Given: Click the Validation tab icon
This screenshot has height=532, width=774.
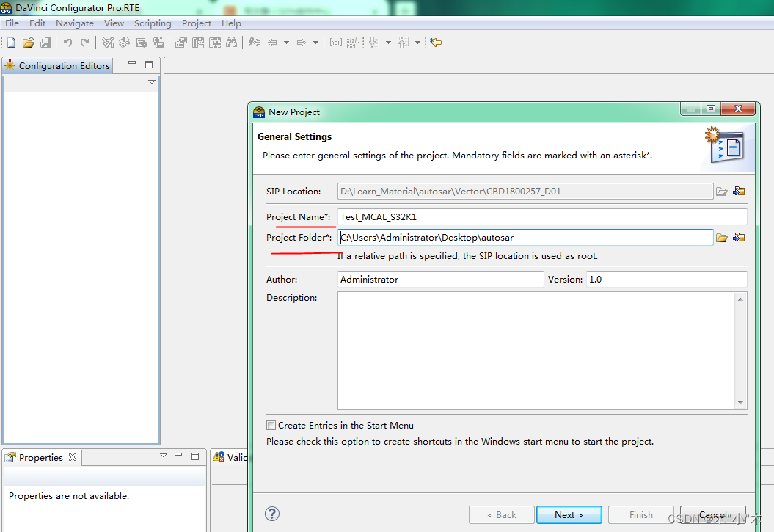Looking at the screenshot, I should click(x=219, y=457).
